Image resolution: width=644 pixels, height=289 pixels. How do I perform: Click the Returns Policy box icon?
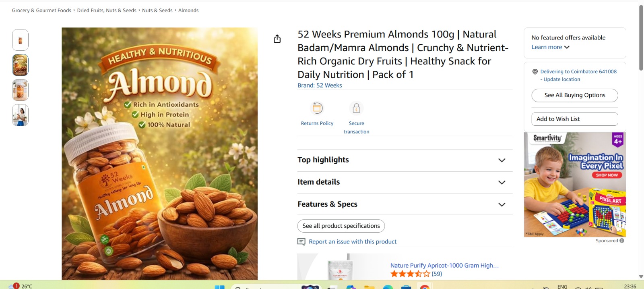tap(318, 108)
